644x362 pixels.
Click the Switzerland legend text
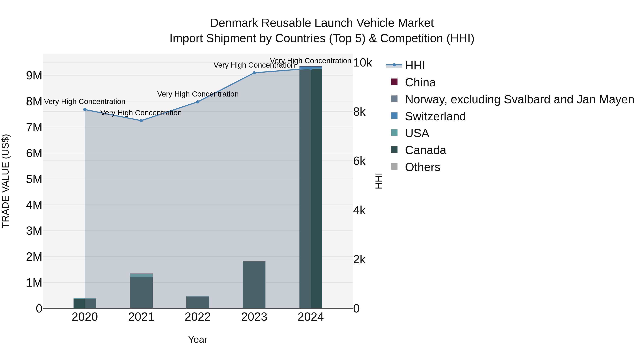(435, 116)
